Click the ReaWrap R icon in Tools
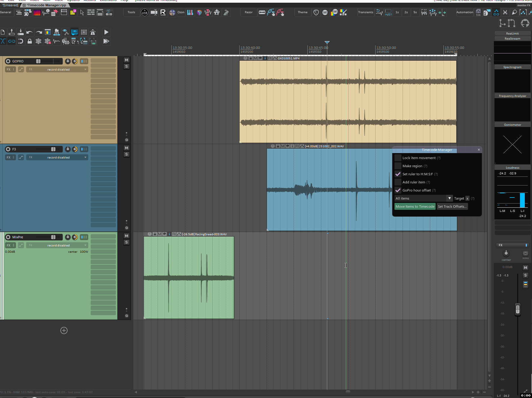This screenshot has height=398, width=532. coord(163,12)
